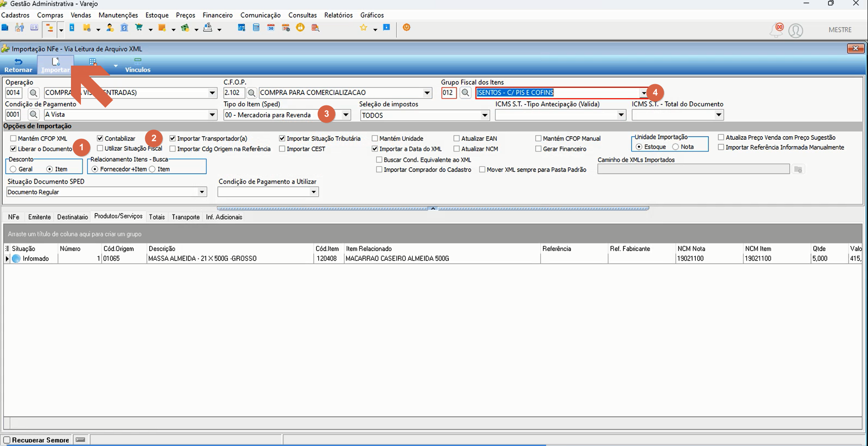Viewport: 868px width, 446px height.
Task: Tick the Atualizar NCM checkbox
Action: coord(457,149)
